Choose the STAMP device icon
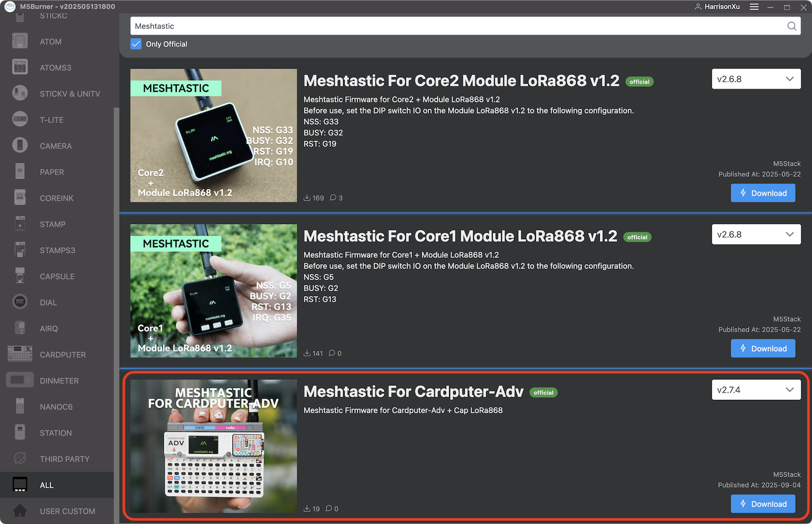Viewport: 812px width, 524px height. (x=20, y=224)
